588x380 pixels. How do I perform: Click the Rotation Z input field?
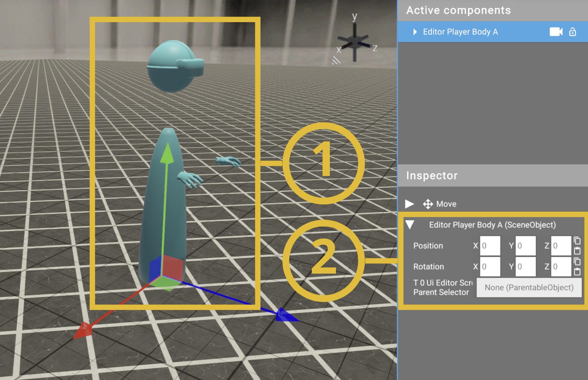pos(561,267)
